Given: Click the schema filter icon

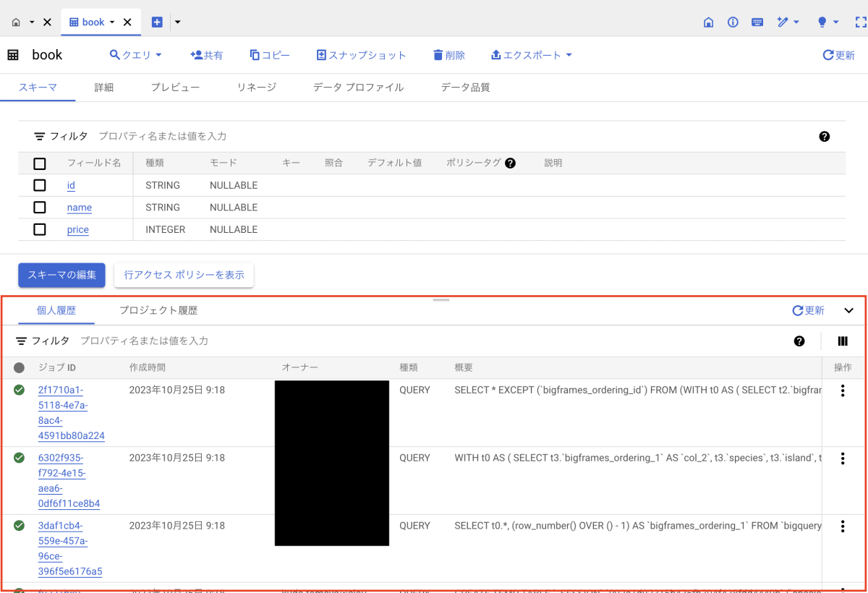Looking at the screenshot, I should [39, 136].
